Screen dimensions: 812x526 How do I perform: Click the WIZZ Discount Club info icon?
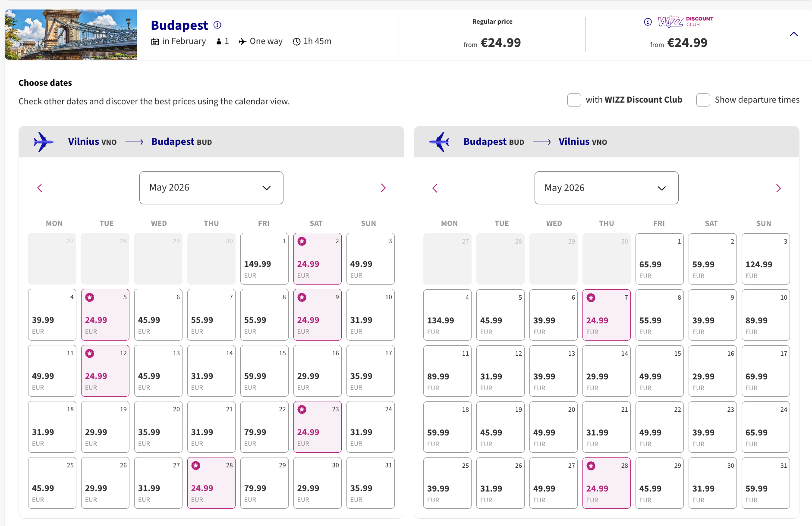click(648, 22)
